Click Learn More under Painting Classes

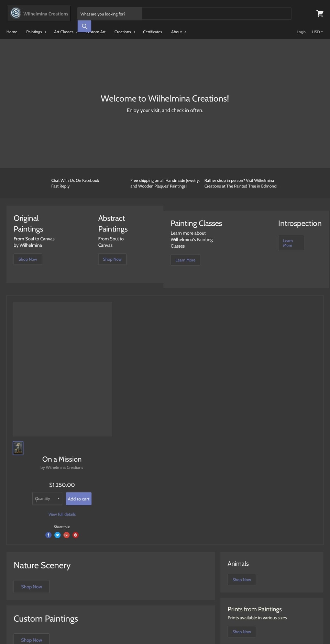[x=185, y=260]
